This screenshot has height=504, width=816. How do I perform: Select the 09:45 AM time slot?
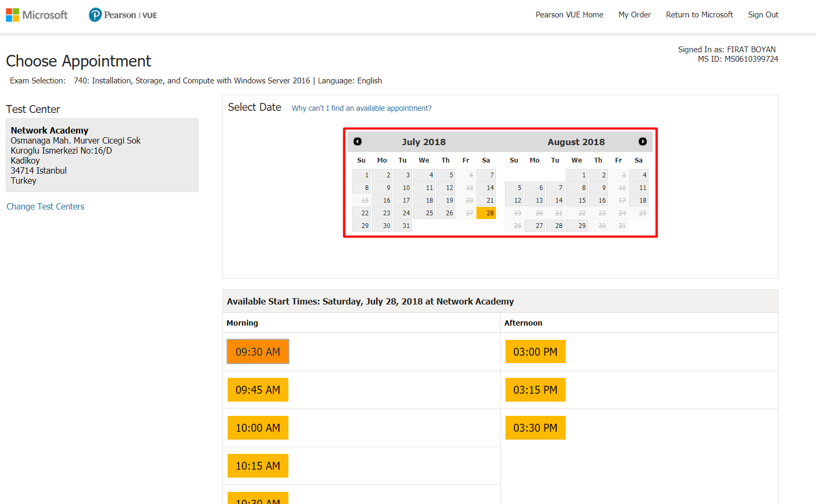tap(258, 389)
